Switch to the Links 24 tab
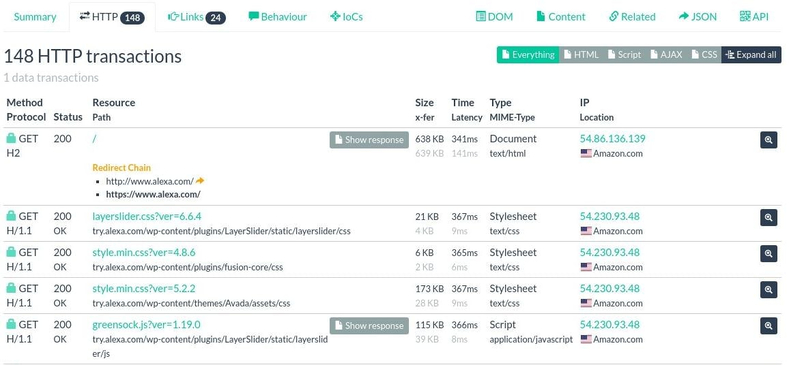Viewport: 789px width, 365px height. (x=197, y=17)
